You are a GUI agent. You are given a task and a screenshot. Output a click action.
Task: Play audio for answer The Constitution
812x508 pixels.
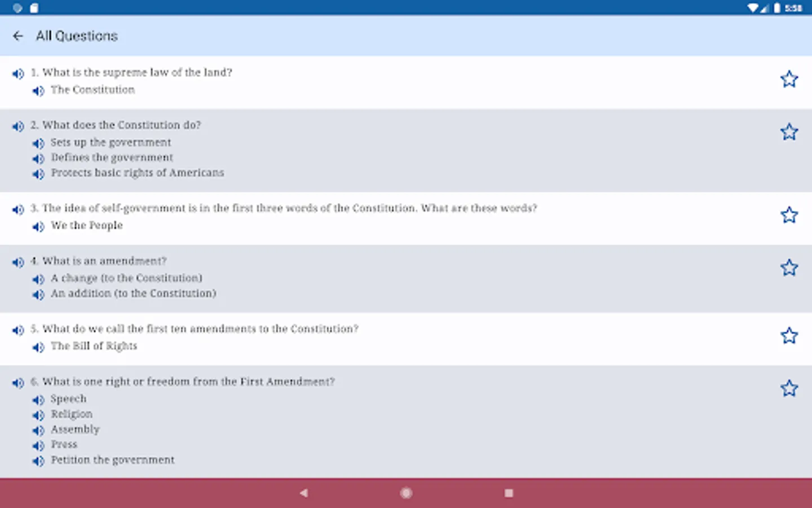point(38,90)
